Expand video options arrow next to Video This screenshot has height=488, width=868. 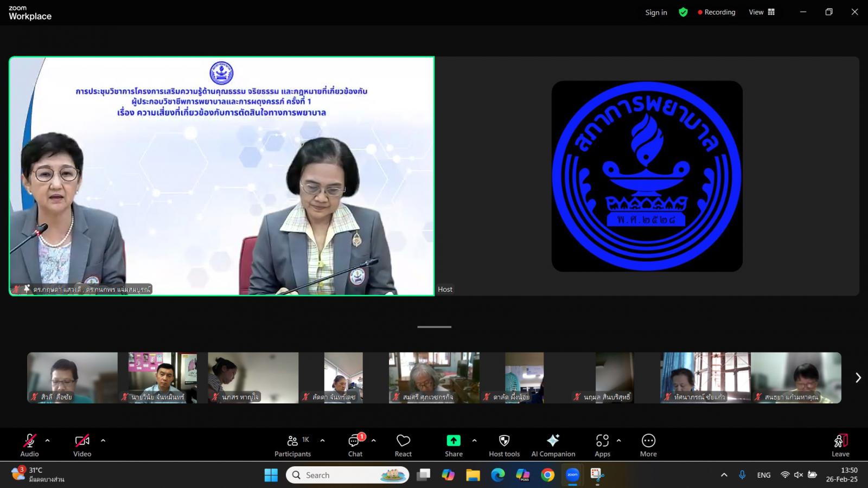[x=103, y=441]
